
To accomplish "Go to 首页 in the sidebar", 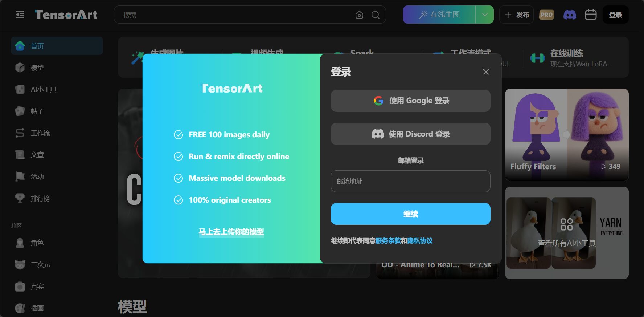I will click(57, 46).
